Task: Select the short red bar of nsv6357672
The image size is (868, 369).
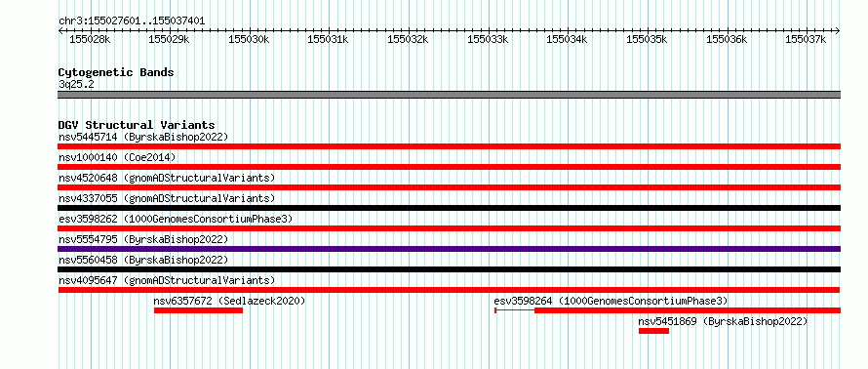Action: [198, 310]
